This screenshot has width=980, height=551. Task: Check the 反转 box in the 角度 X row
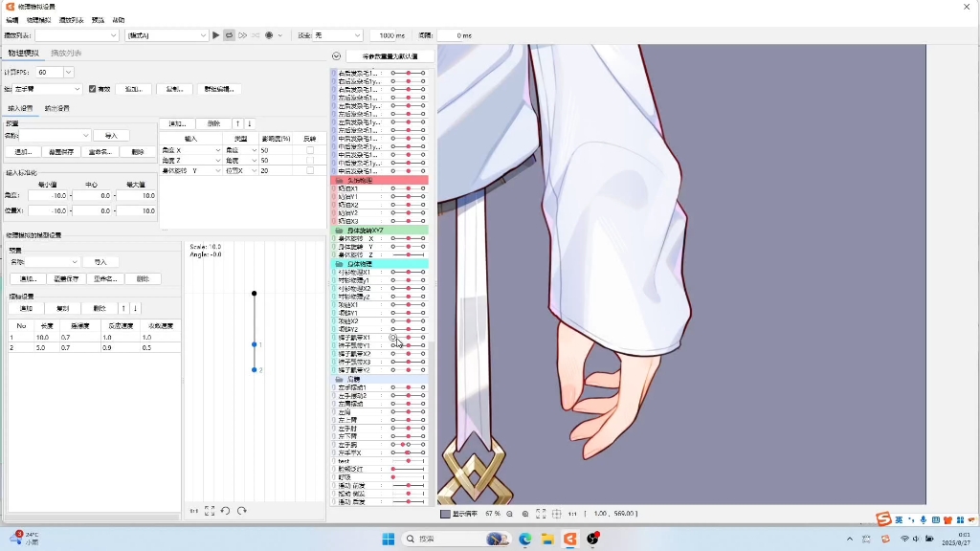pyautogui.click(x=310, y=150)
